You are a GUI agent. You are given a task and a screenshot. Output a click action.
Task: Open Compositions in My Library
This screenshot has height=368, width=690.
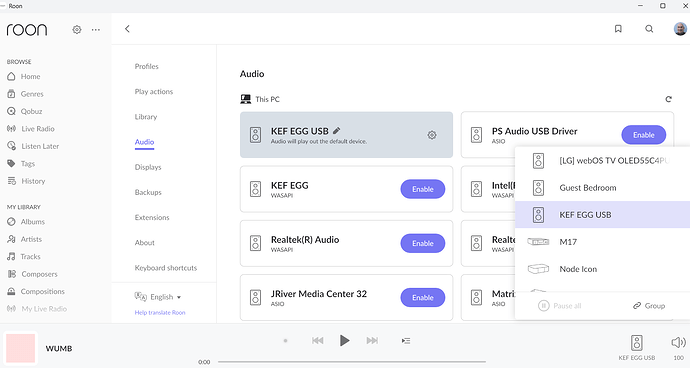[x=36, y=291]
